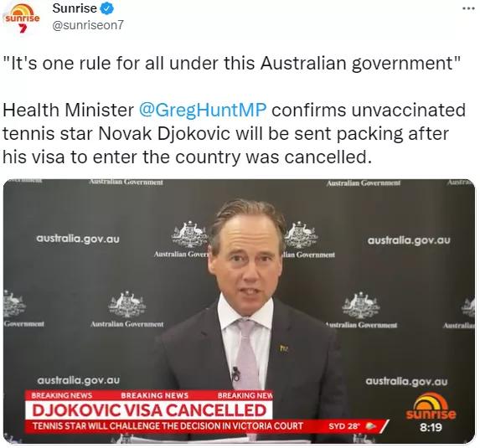Click the bottom-right australia.gov.au backdrop text
The image size is (480, 448).
[406, 382]
